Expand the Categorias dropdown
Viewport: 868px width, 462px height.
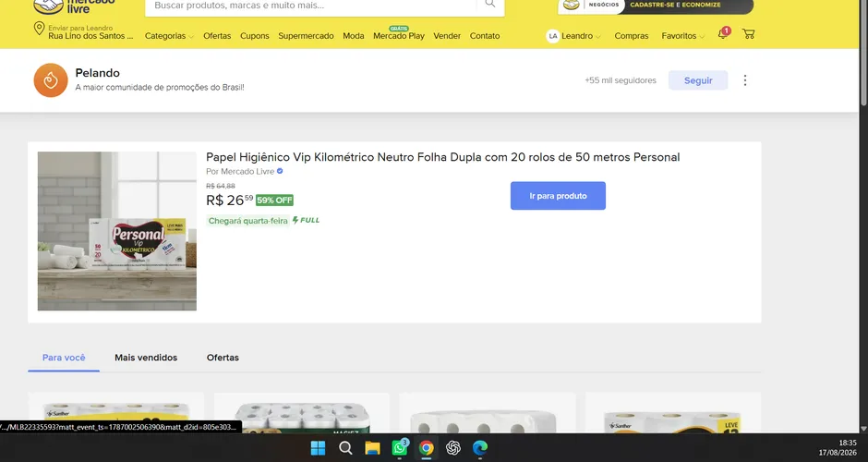pyautogui.click(x=169, y=36)
